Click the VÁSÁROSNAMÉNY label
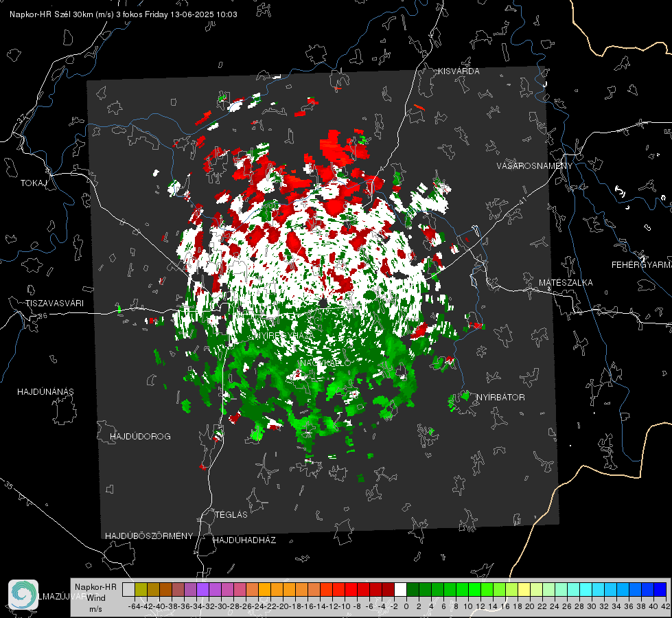 (x=535, y=166)
